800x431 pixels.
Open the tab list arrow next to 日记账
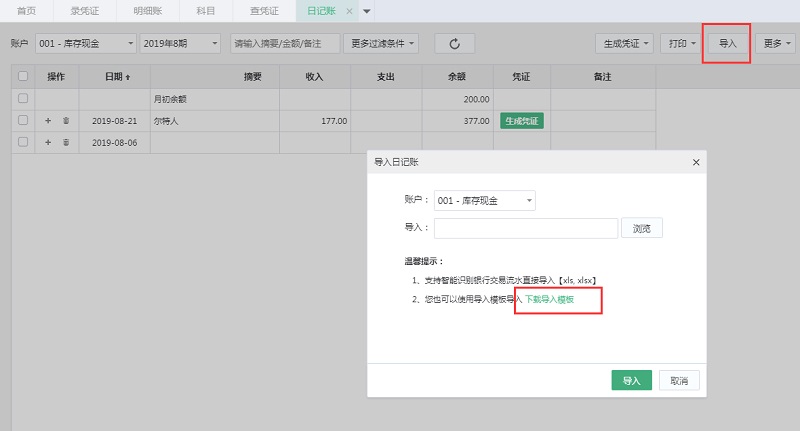(x=367, y=11)
